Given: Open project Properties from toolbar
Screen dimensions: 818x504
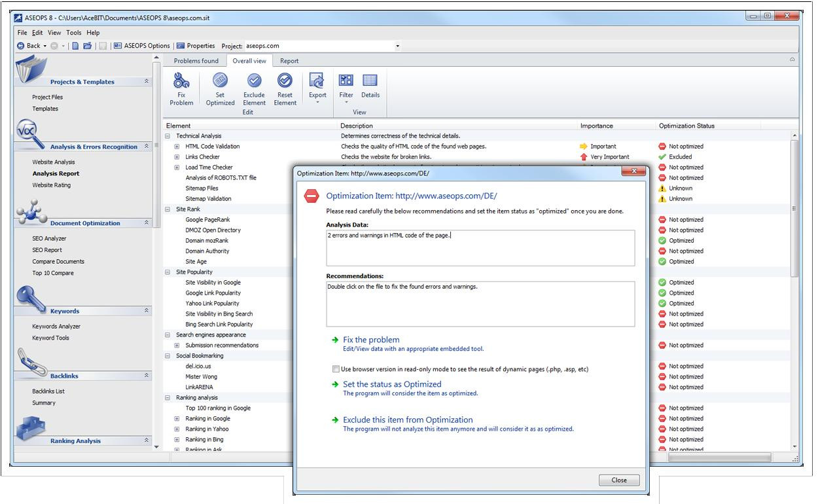Looking at the screenshot, I should pyautogui.click(x=196, y=46).
